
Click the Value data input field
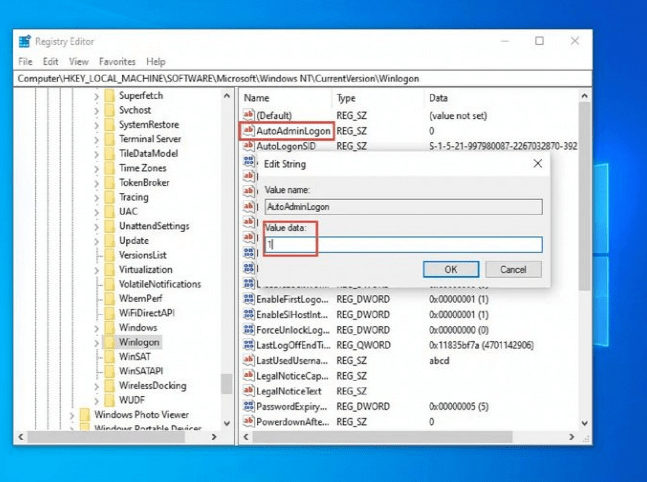404,244
